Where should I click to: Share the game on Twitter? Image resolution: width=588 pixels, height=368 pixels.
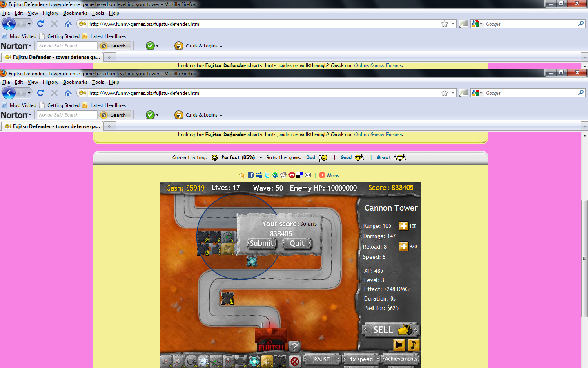click(x=267, y=175)
